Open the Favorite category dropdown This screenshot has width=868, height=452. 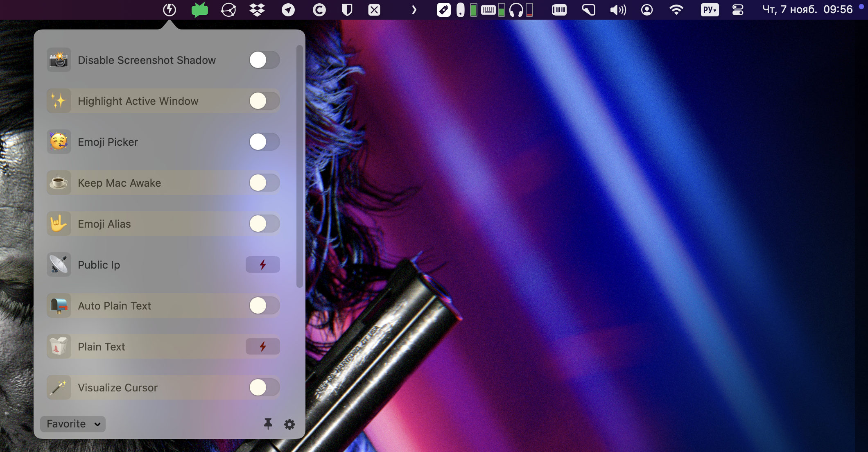click(73, 424)
